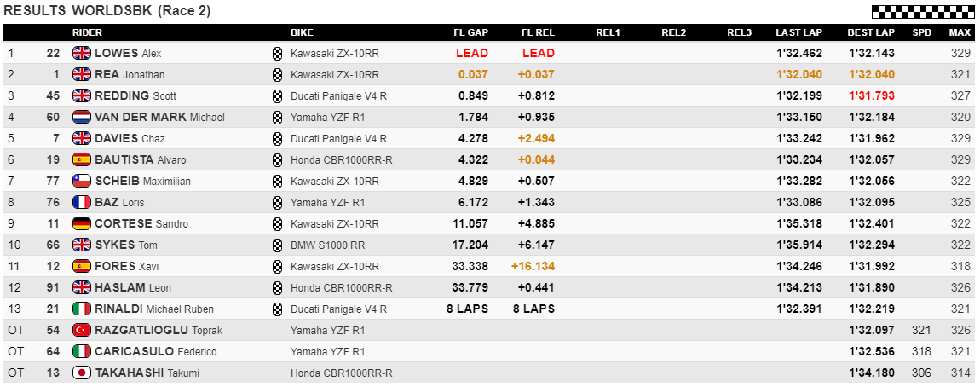
Task: Click the red 1'31.793 best lap time
Action: coord(871,95)
